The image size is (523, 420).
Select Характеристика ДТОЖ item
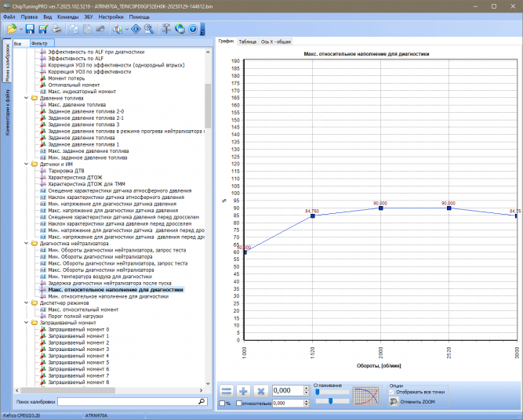point(75,177)
